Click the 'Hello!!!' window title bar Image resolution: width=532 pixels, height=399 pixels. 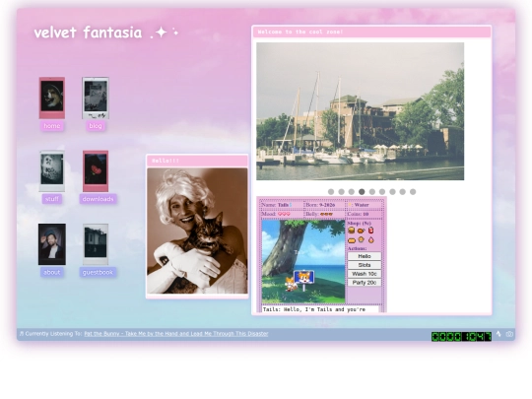click(197, 161)
